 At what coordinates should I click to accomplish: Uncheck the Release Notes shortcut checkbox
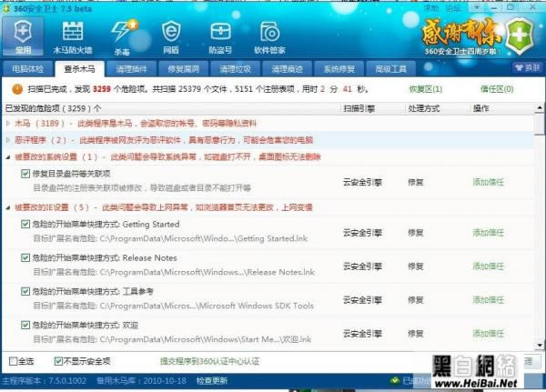[x=25, y=257]
